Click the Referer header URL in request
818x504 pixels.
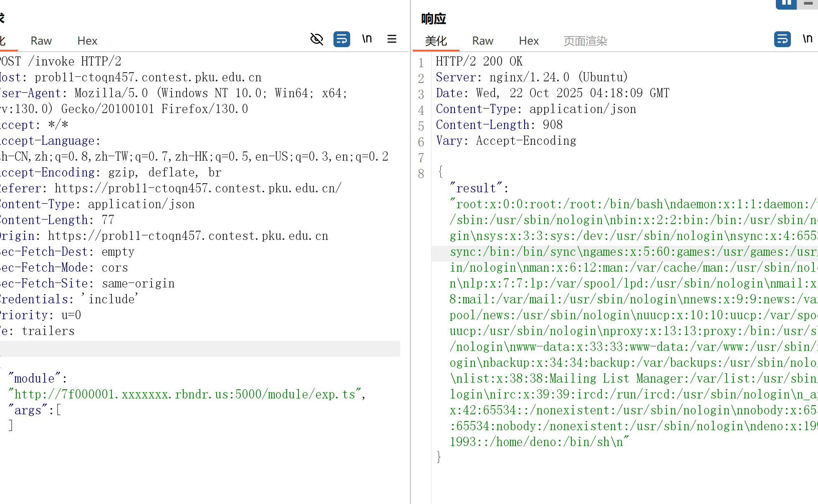point(198,188)
